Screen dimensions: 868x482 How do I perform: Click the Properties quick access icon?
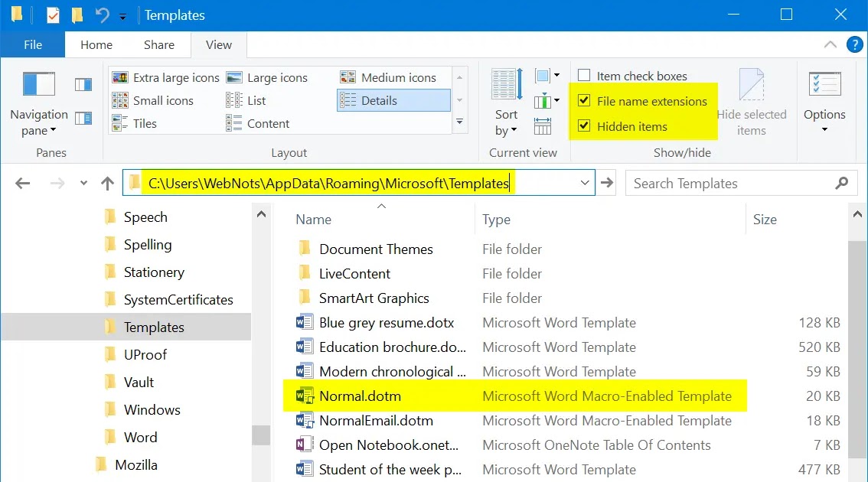tap(53, 15)
